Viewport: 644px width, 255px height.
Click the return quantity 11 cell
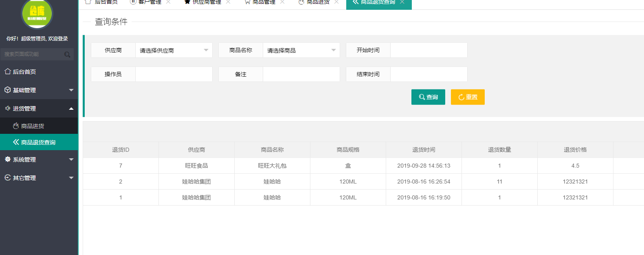(x=499, y=182)
